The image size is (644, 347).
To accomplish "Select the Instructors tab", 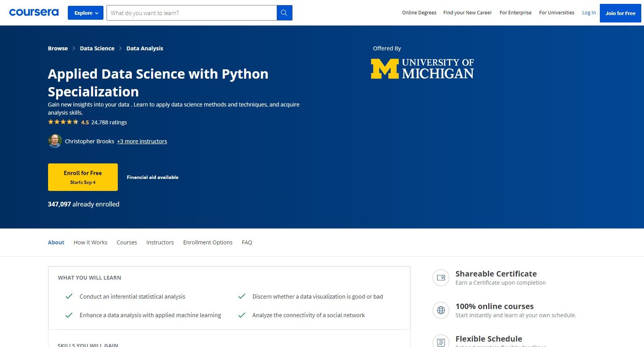I will tap(160, 242).
